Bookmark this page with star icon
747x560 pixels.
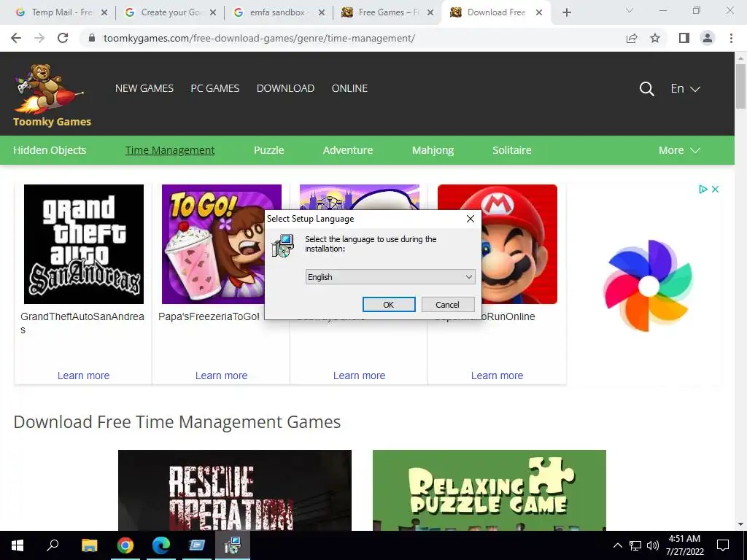coord(655,38)
